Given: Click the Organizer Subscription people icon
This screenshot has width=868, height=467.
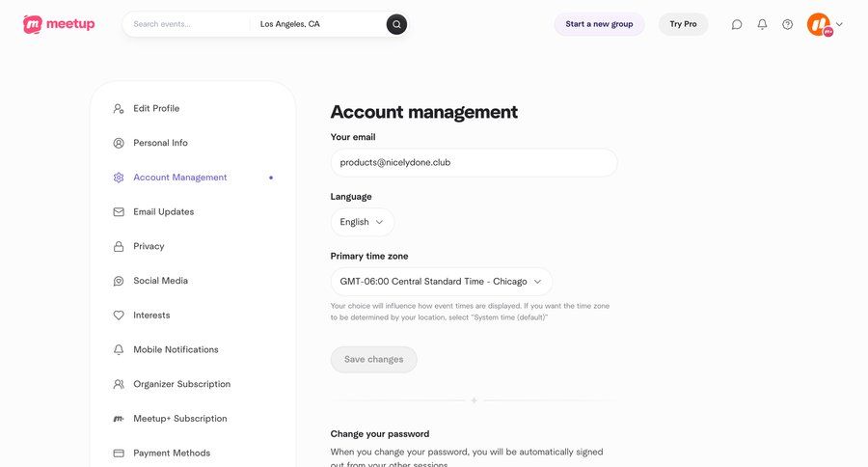Looking at the screenshot, I should (x=119, y=384).
